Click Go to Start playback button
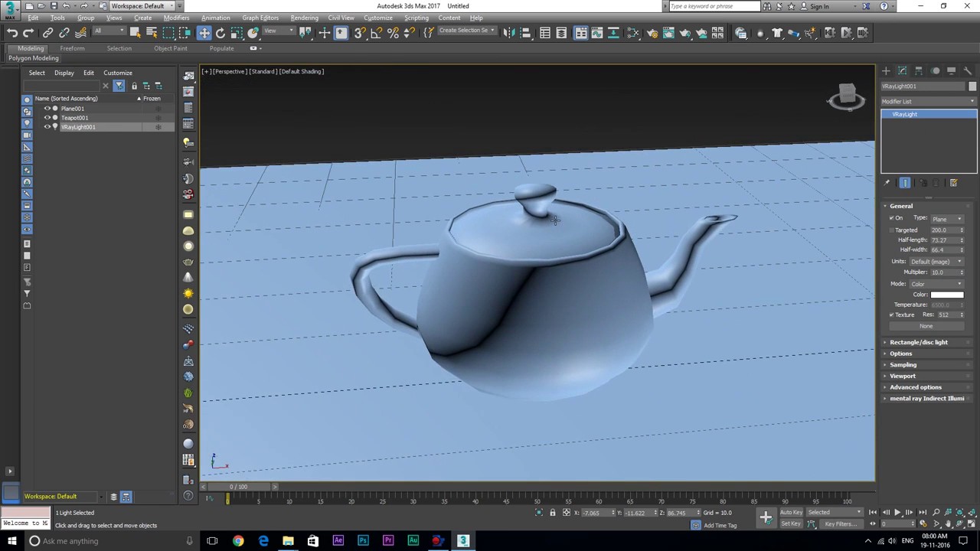 (x=873, y=513)
